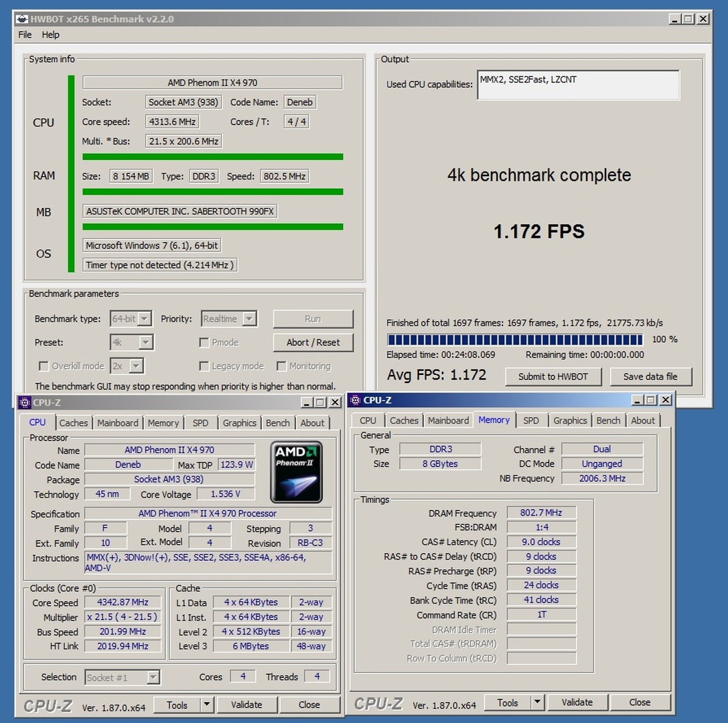Viewport: 728px width, 723px height.
Task: Click the right CPU-Z window title icon
Action: coord(355,400)
